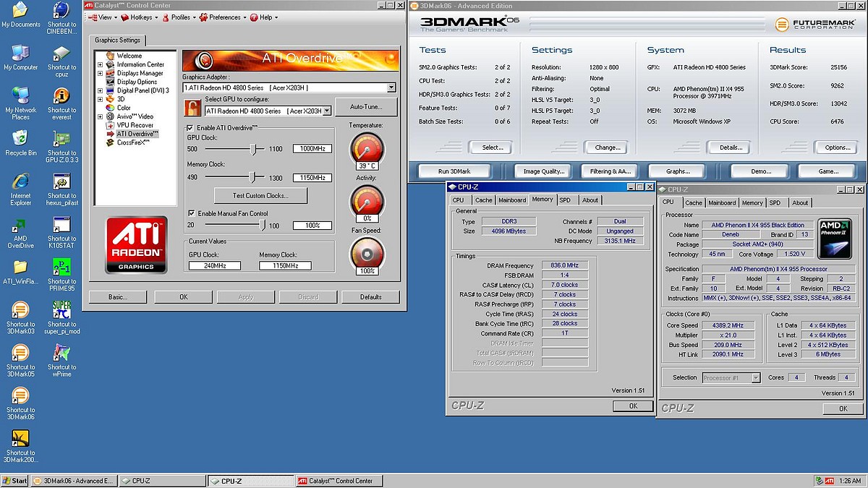868x488 pixels.
Task: Click the Start button on taskbar
Action: pos(14,481)
